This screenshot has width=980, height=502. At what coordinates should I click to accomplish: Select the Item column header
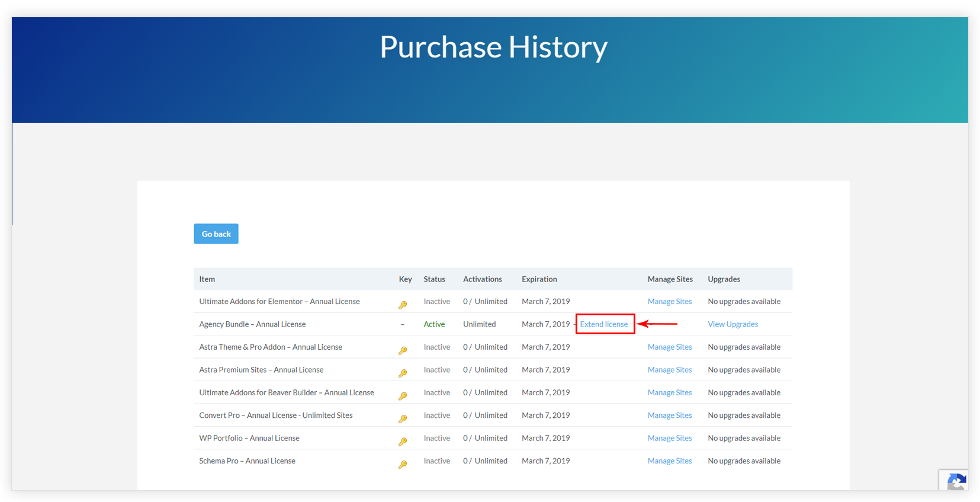pos(207,279)
